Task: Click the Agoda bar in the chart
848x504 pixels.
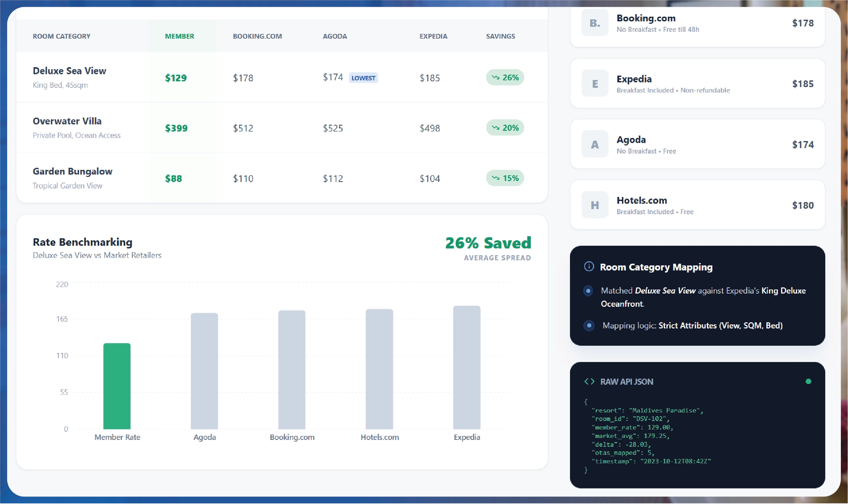Action: (x=204, y=371)
